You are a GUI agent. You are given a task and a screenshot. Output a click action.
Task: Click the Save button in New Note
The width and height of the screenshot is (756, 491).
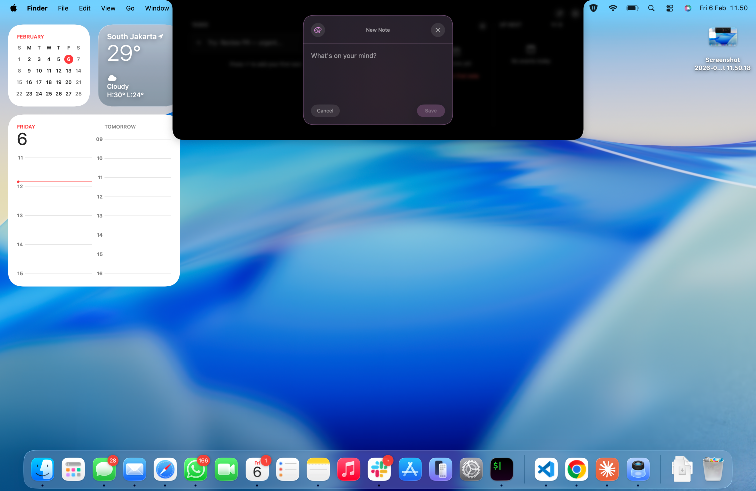[x=430, y=111]
